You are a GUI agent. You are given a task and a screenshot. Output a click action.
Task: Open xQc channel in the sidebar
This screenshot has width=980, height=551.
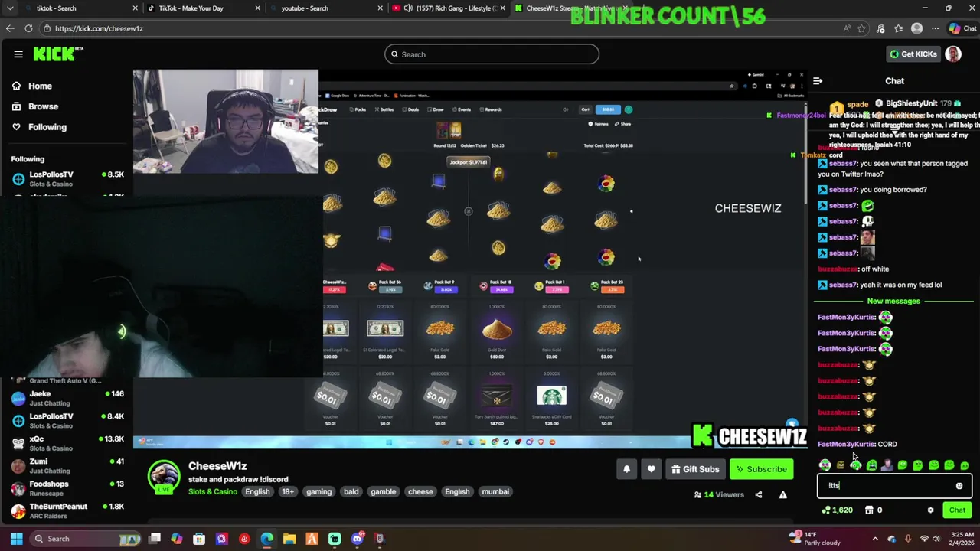(67, 443)
